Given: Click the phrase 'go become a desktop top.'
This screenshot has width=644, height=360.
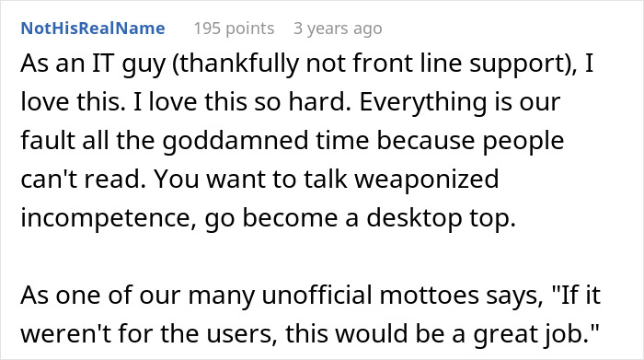Looking at the screenshot, I should pos(360,217).
